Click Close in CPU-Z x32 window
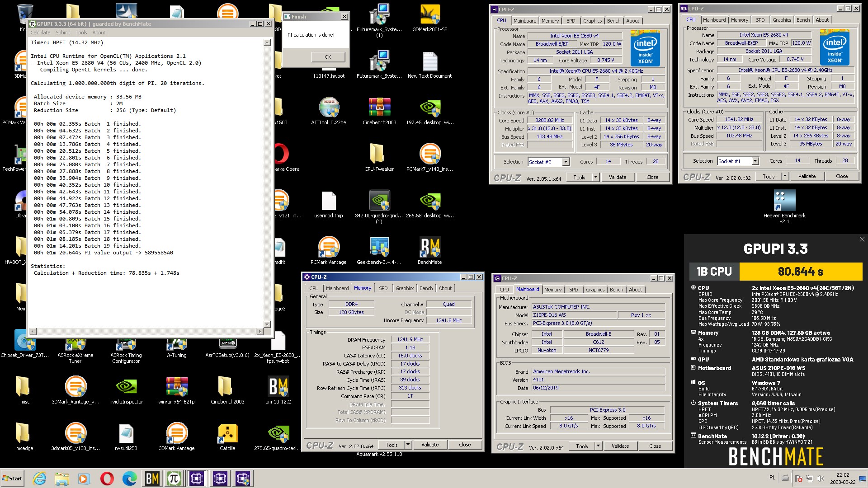868x488 pixels. point(842,176)
